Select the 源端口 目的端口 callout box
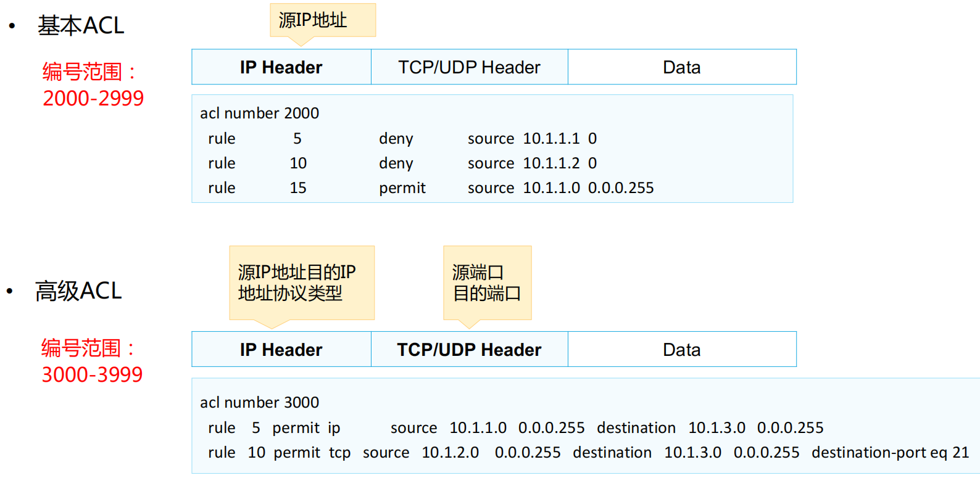The image size is (980, 478). click(487, 282)
